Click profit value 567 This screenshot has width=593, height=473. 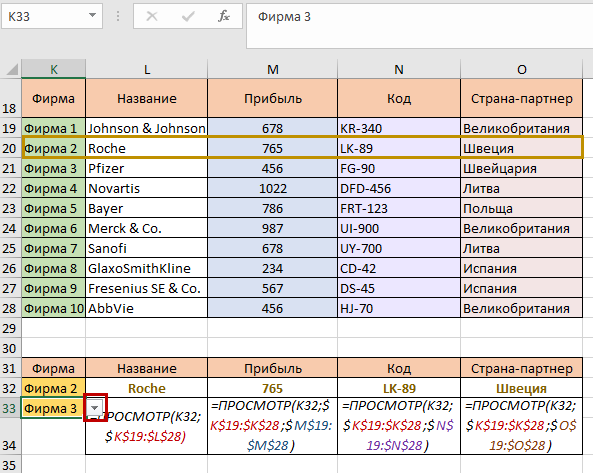click(272, 288)
